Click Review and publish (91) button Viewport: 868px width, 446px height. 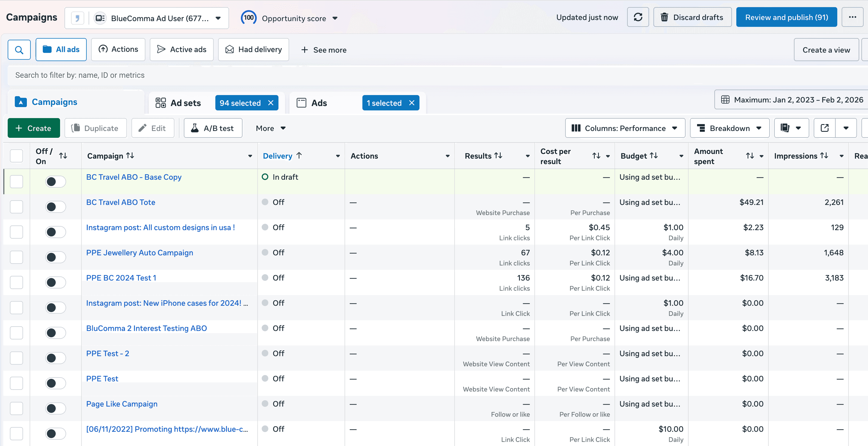click(x=786, y=17)
